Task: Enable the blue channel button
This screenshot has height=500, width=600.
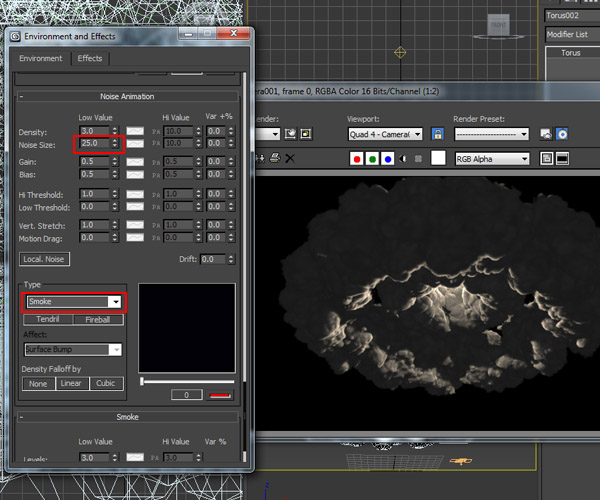Action: pos(388,158)
